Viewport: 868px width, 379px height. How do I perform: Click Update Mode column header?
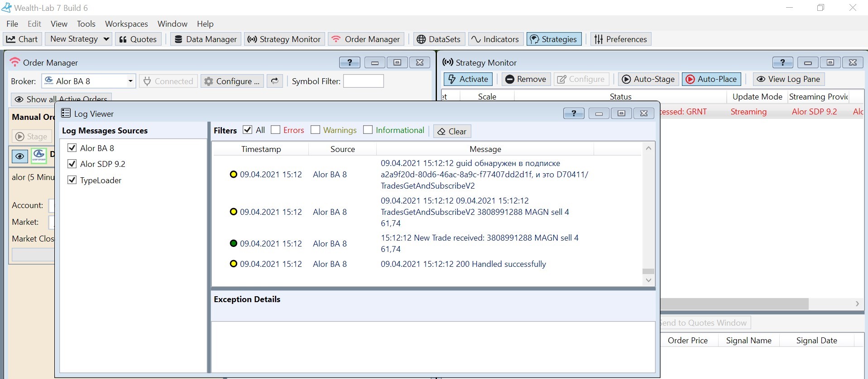click(x=757, y=97)
